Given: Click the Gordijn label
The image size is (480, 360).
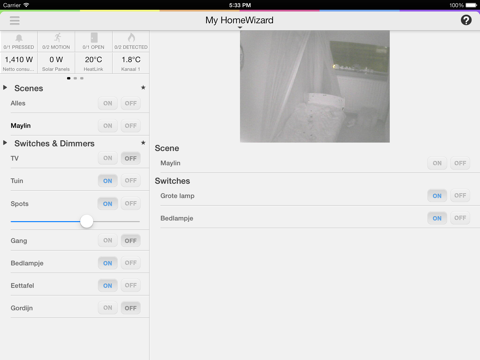Looking at the screenshot, I should pyautogui.click(x=22, y=308).
